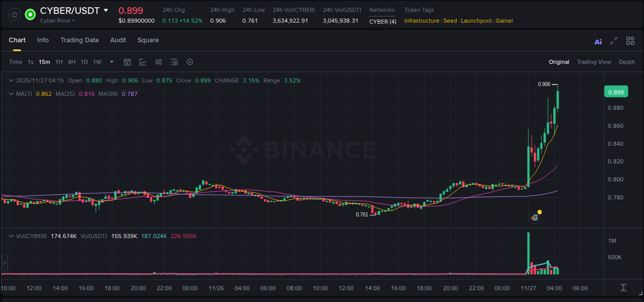Collapse the MA indicator row chevron
This screenshot has width=644, height=302.
(11, 94)
